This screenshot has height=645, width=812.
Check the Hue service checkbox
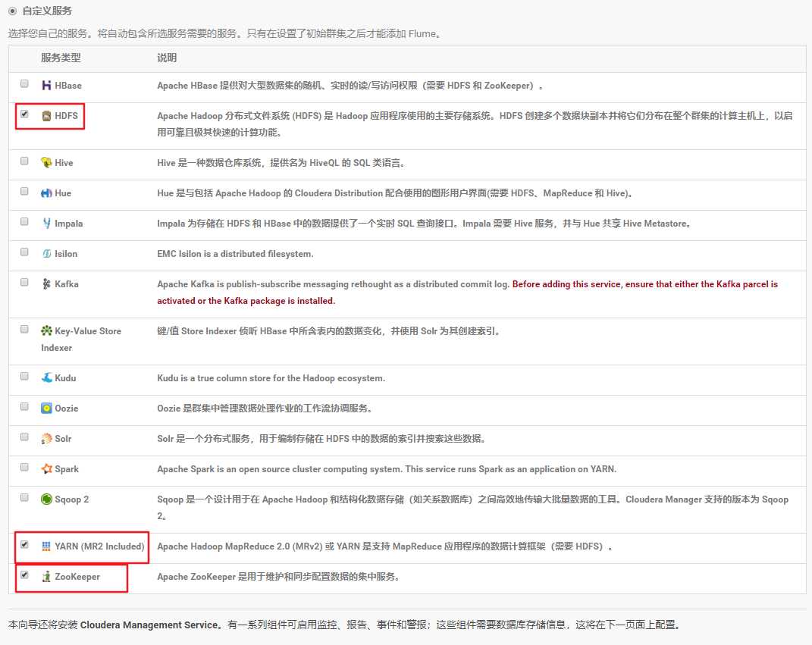coord(24,192)
